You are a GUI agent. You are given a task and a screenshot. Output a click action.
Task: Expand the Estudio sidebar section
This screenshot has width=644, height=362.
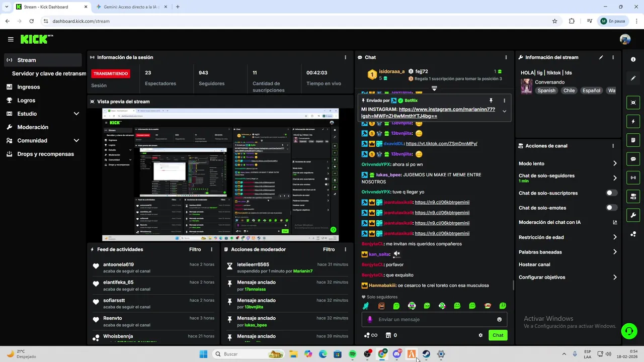(76, 114)
